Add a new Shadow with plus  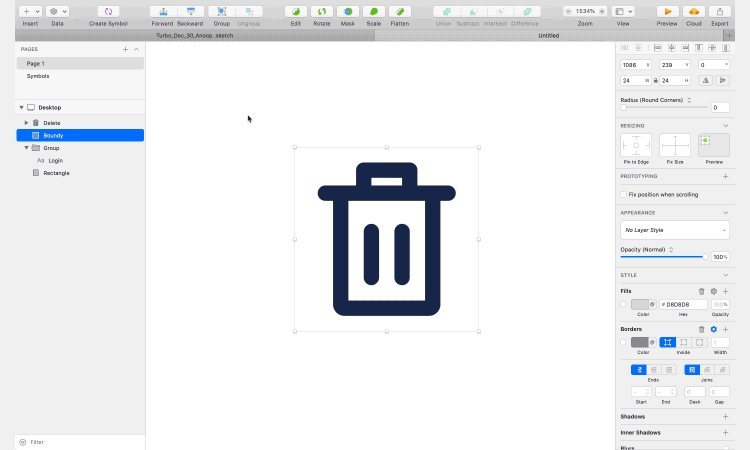click(x=726, y=417)
